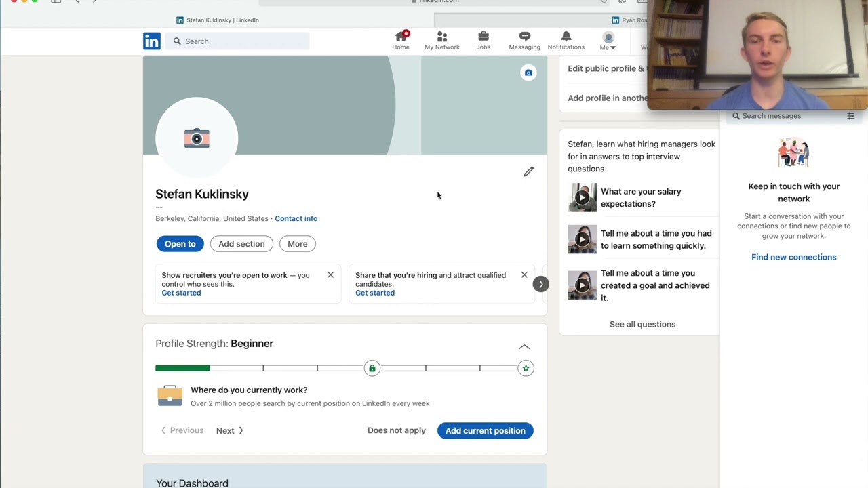Open My Network nav icon
868x488 pixels.
pos(442,41)
